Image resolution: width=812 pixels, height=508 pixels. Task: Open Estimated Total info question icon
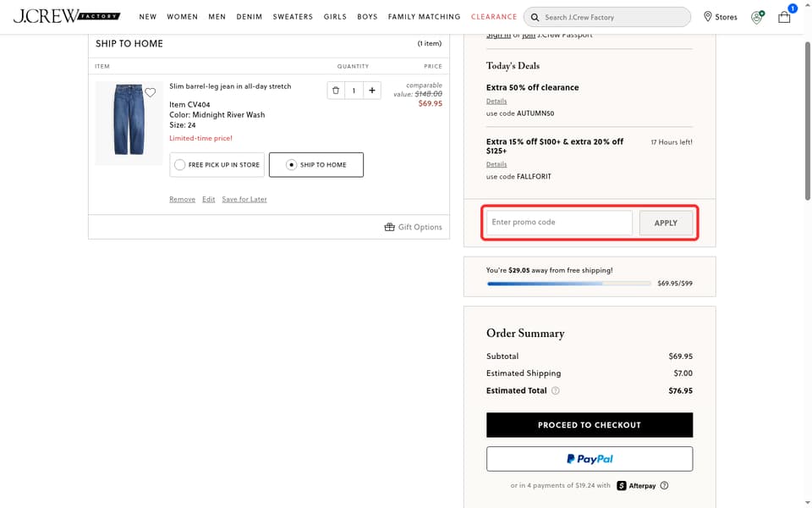pyautogui.click(x=555, y=390)
